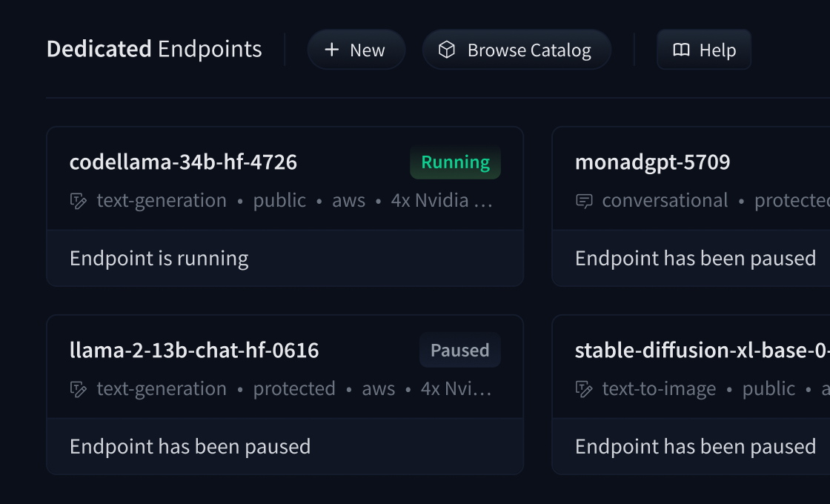Click the plus icon in New button
Screen dimensions: 830x504
tap(331, 49)
